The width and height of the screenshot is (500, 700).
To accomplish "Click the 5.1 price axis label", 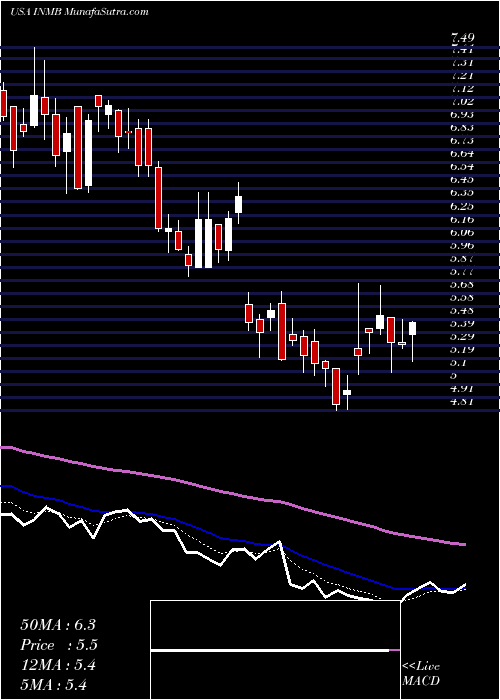I will point(459,362).
